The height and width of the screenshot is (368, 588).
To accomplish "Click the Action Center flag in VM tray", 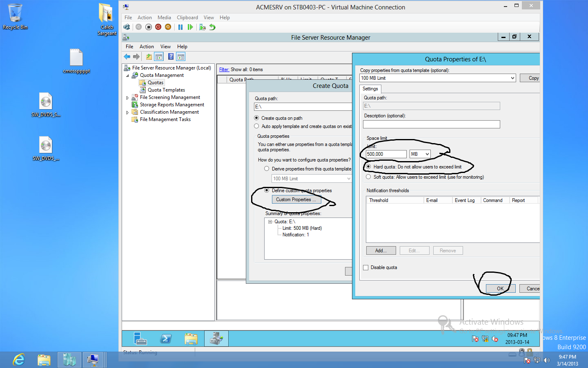I will (475, 339).
